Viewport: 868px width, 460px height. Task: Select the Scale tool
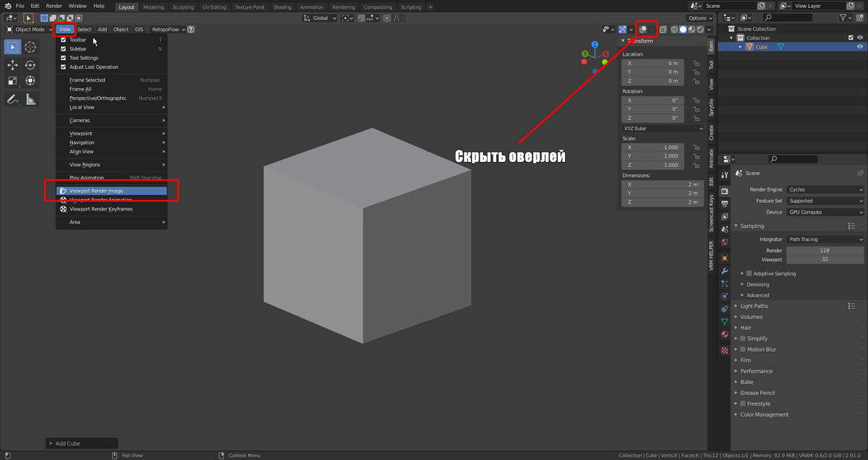pyautogui.click(x=12, y=81)
